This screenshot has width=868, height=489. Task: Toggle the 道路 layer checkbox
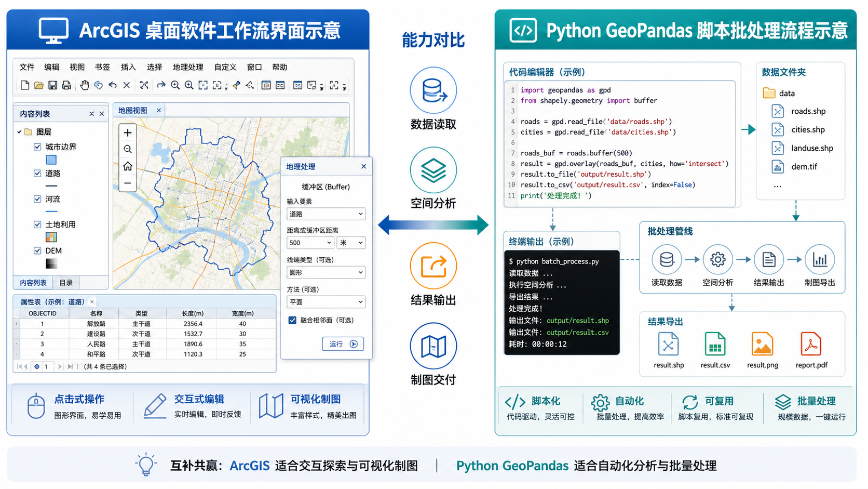click(x=37, y=173)
